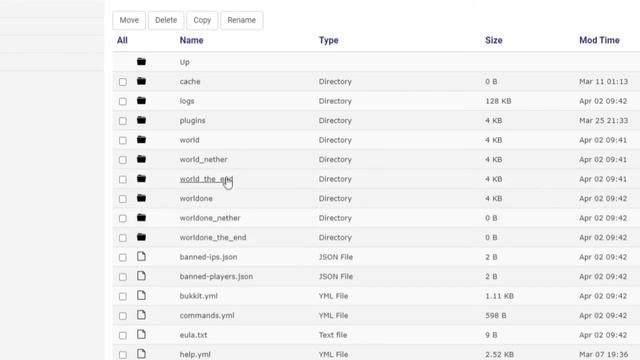Viewport: 640px width, 360px height.
Task: Click the Mar 25 21:33 mod time
Action: pos(603,121)
